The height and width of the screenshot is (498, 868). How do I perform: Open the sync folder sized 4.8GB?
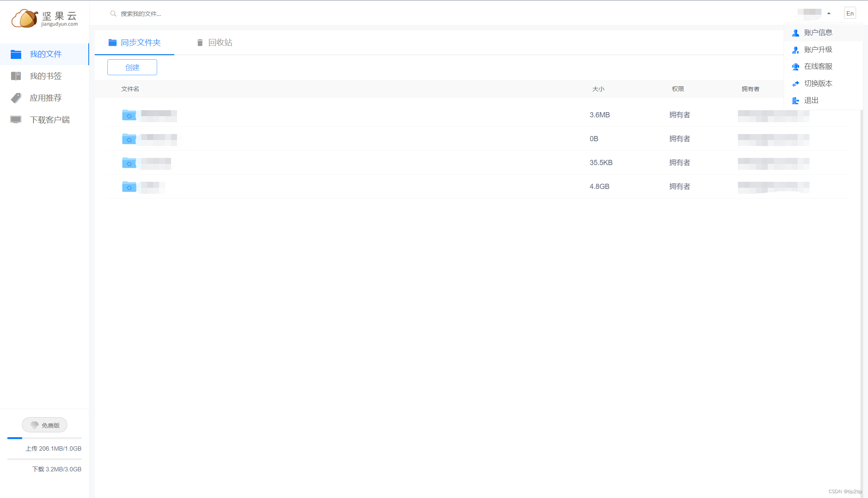(x=129, y=187)
